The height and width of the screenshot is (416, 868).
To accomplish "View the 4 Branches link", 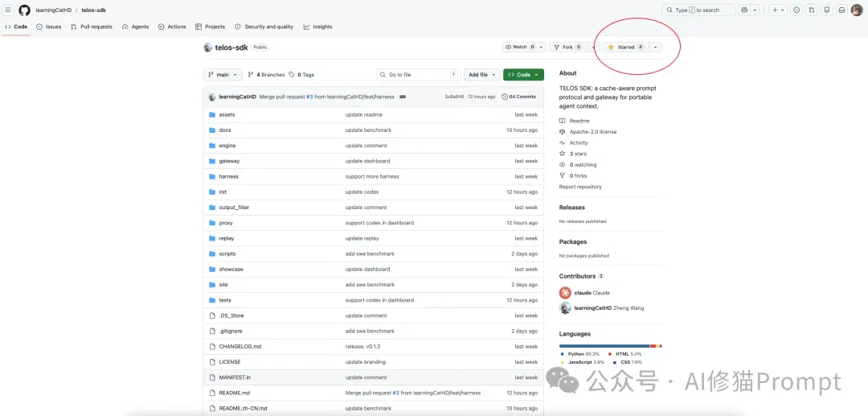I will [266, 75].
